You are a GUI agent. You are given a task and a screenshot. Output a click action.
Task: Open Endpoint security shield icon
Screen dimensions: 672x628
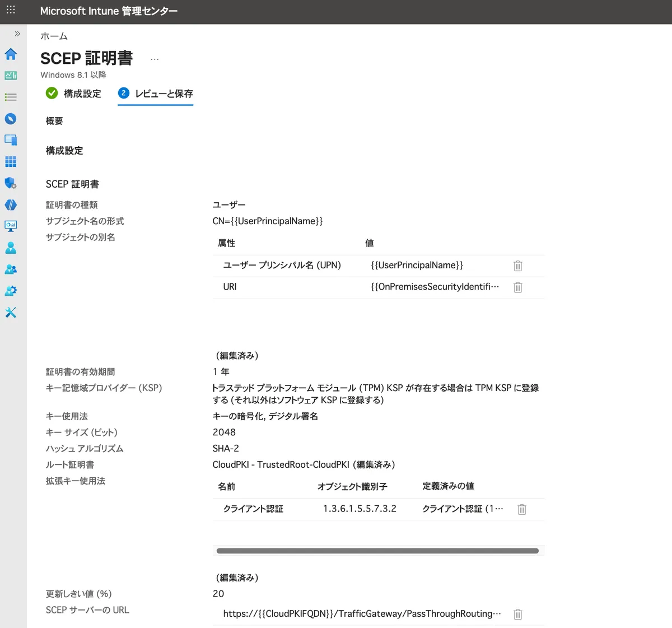click(x=11, y=183)
